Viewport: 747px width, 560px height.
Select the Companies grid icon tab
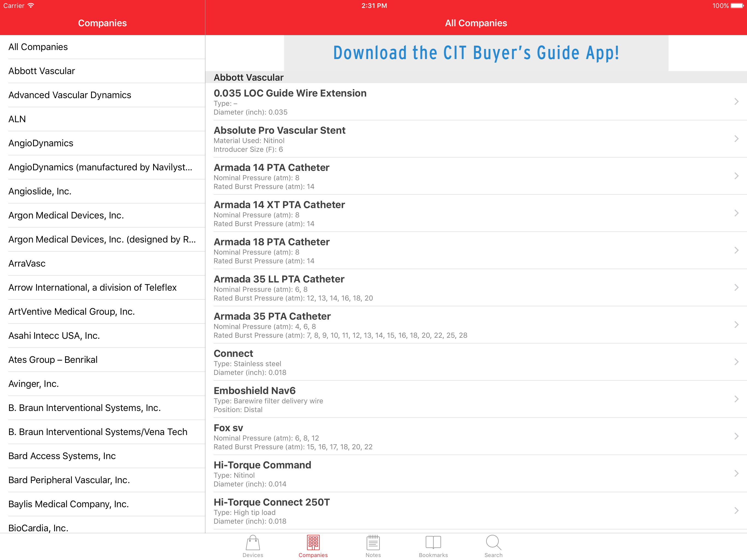pos(313,542)
